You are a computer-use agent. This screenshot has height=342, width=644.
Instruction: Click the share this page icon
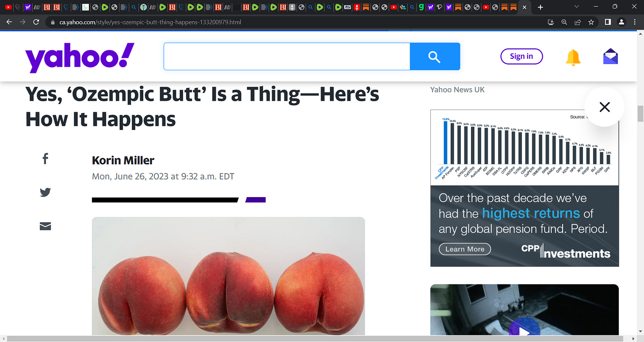coord(578,22)
